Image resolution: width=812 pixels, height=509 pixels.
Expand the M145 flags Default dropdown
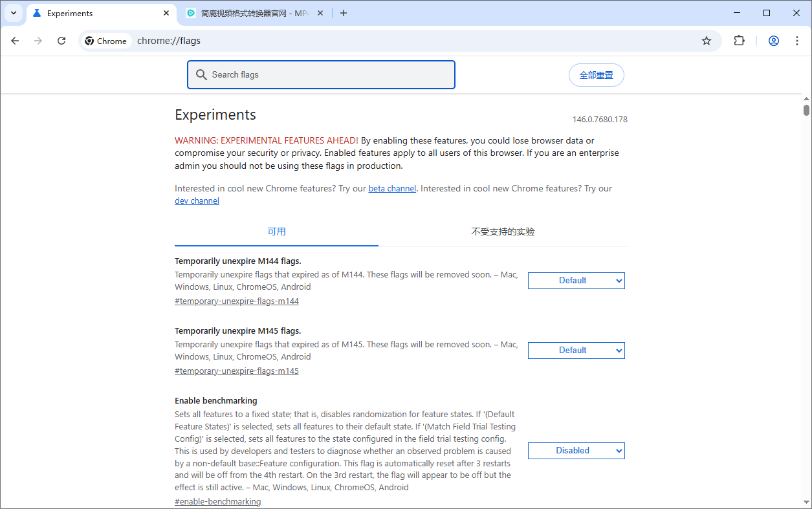(576, 351)
